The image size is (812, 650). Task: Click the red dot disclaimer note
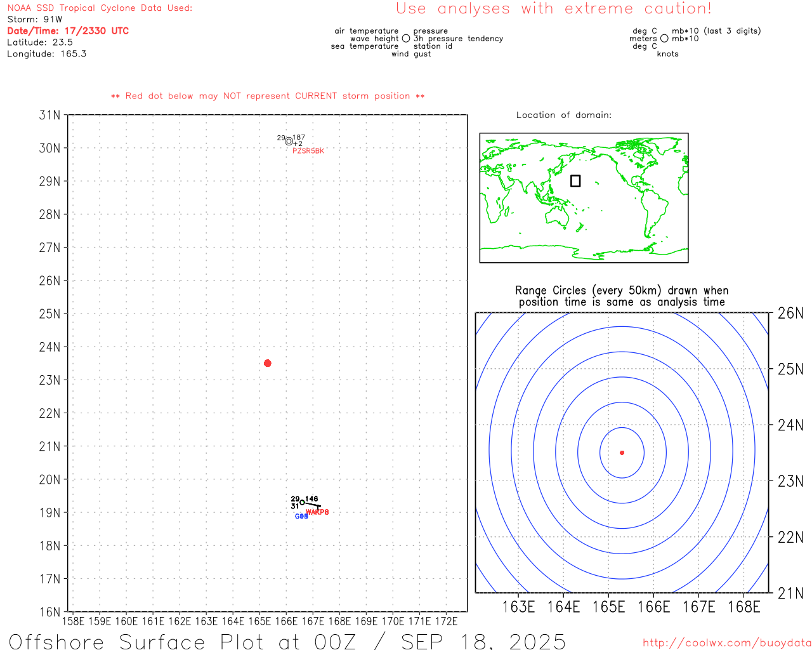click(268, 96)
